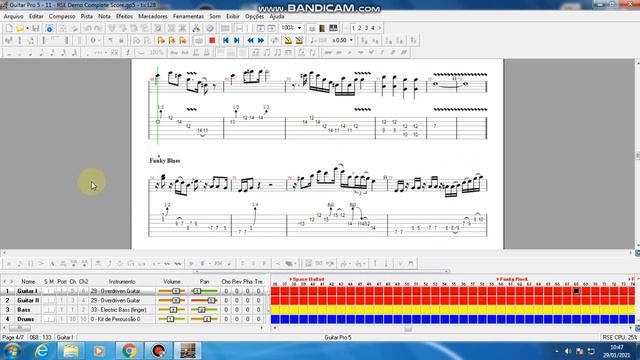Open the Ferramentas menu

click(188, 16)
